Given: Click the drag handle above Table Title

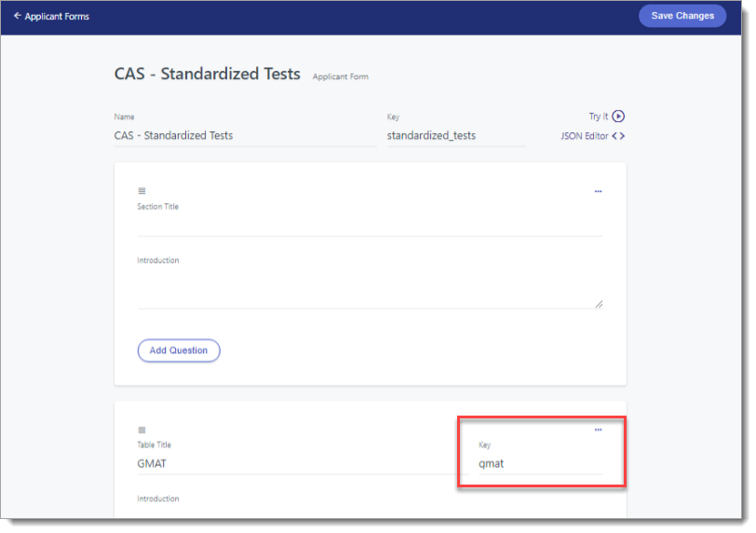Looking at the screenshot, I should tap(142, 430).
